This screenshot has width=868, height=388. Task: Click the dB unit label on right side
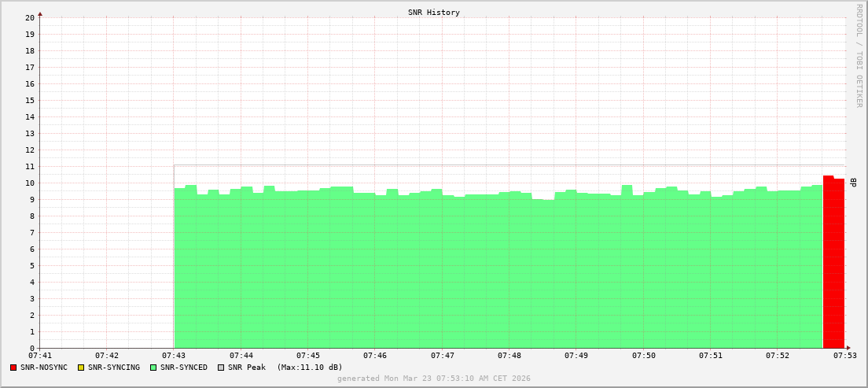click(853, 182)
